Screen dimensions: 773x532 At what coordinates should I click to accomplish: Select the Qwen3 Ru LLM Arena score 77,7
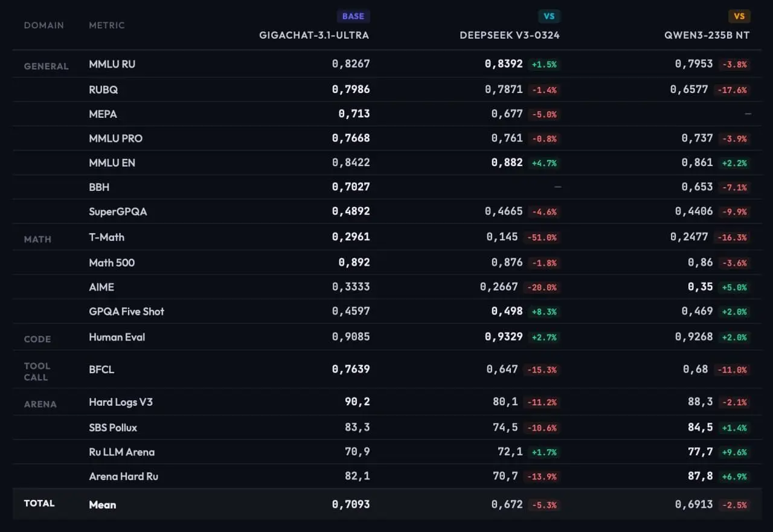[701, 452]
